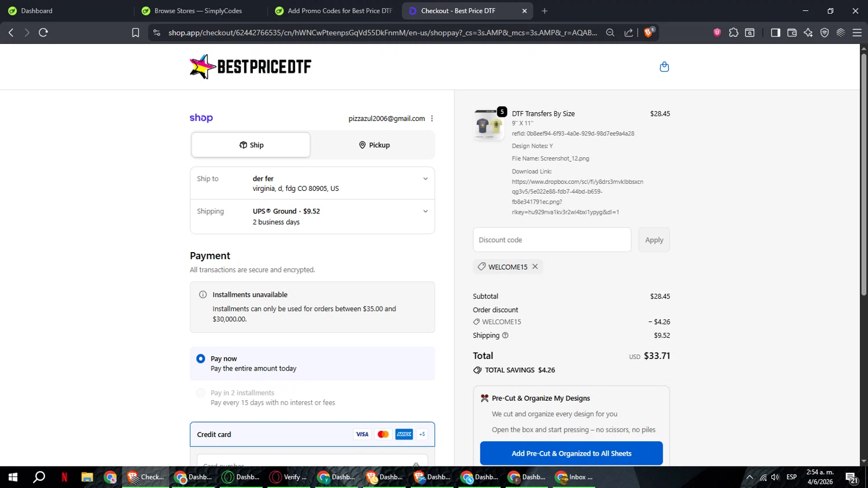This screenshot has height=488, width=868.
Task: Open the Windows Start menu
Action: tap(13, 477)
